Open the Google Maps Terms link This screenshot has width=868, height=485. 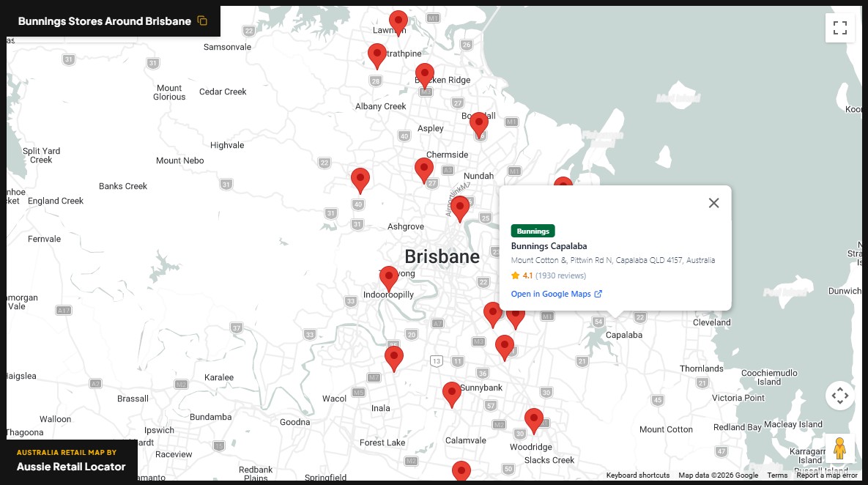click(x=777, y=475)
